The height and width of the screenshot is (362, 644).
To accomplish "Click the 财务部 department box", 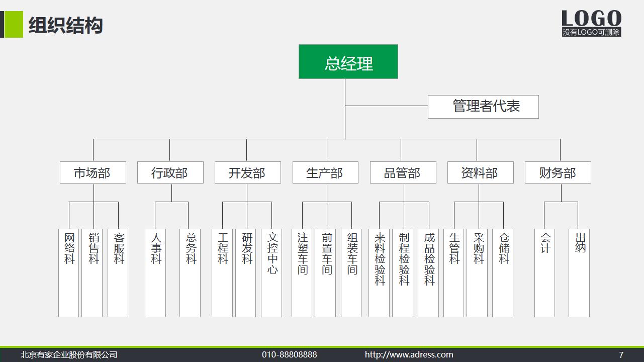I will coord(558,172).
